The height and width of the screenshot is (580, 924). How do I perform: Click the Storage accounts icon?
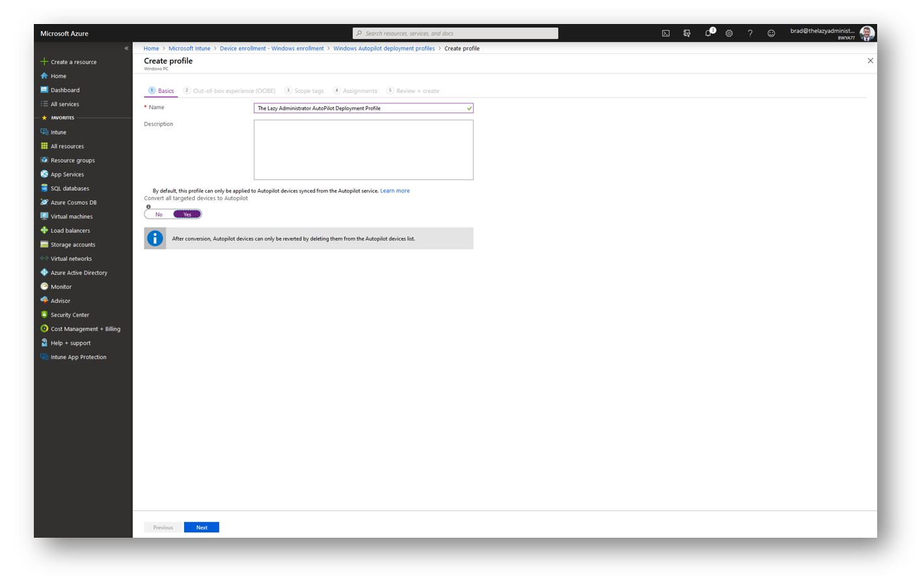(x=44, y=244)
